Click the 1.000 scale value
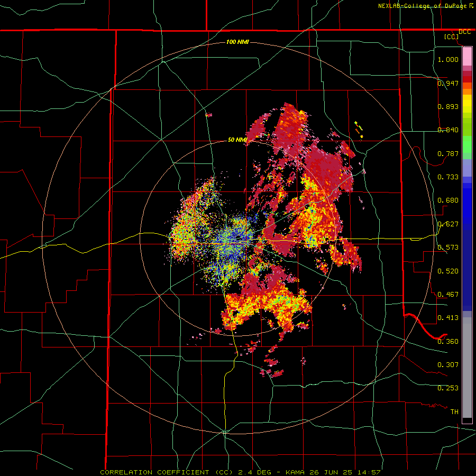This screenshot has width=476, height=476. tap(448, 59)
